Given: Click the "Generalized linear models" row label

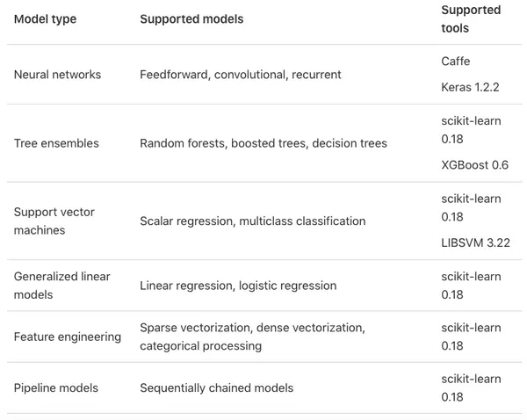Looking at the screenshot, I should [61, 286].
